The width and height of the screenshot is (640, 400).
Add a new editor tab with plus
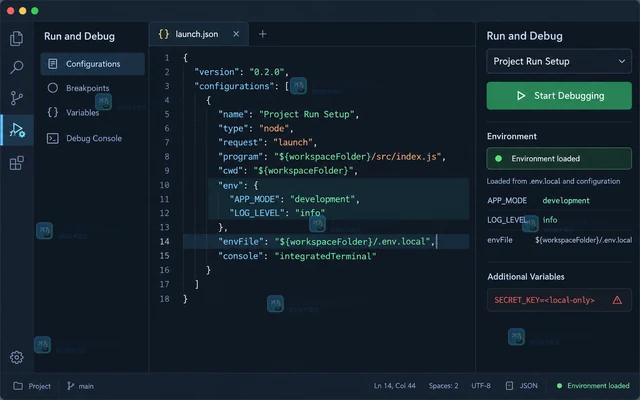(x=262, y=34)
